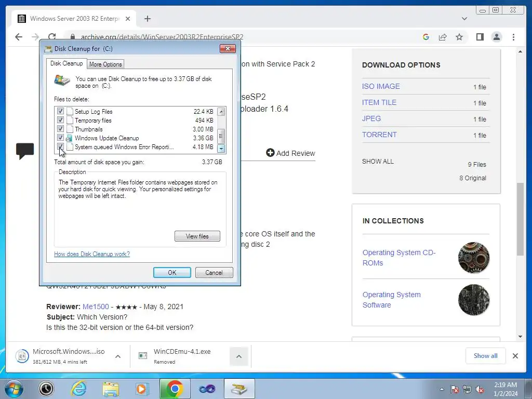The width and height of the screenshot is (532, 399).
Task: Click 8 Original files link
Action: [473, 178]
